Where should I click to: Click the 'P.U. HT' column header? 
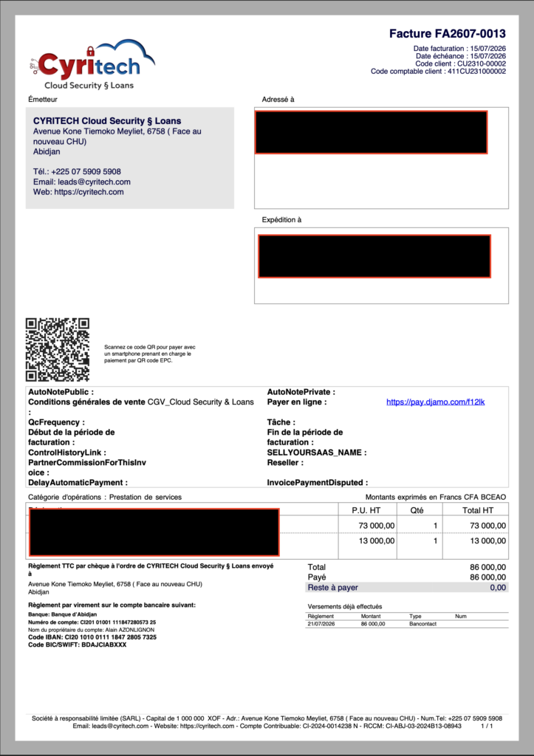[366, 510]
